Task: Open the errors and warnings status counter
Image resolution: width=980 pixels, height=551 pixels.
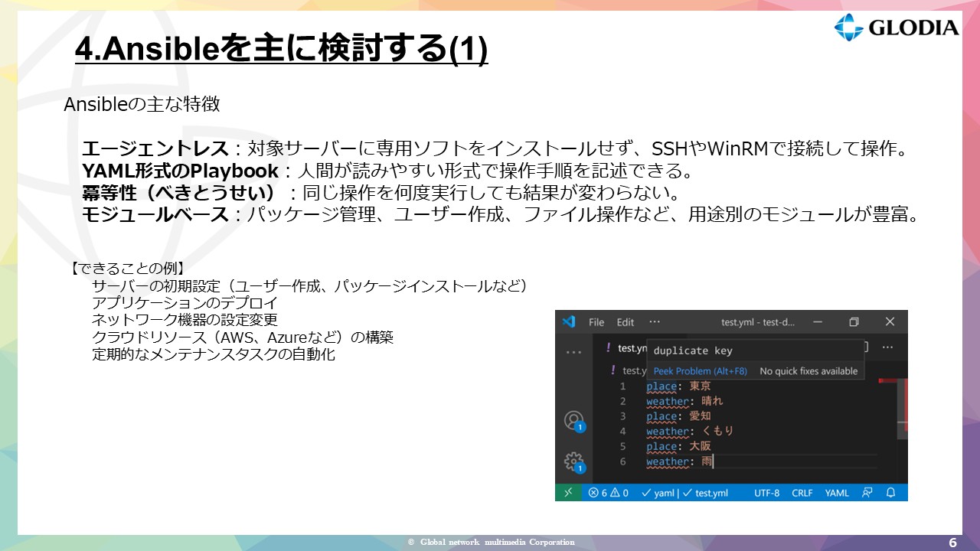Action: point(609,493)
